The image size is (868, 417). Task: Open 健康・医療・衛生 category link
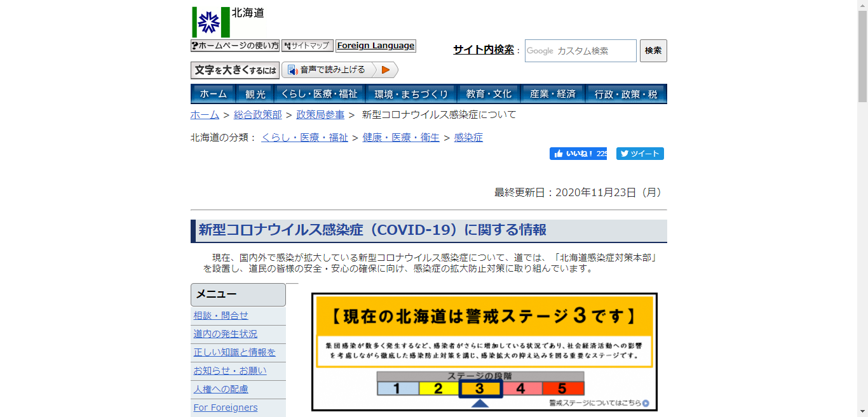[401, 138]
